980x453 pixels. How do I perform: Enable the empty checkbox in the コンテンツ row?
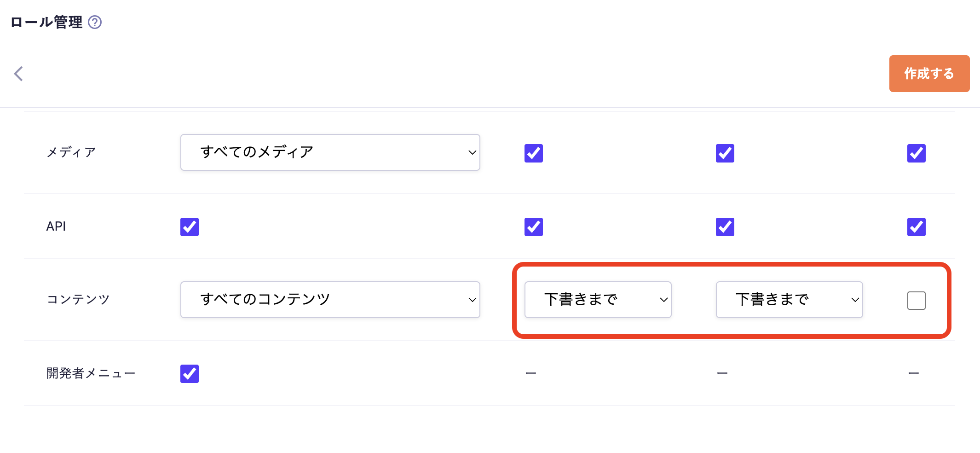(917, 301)
